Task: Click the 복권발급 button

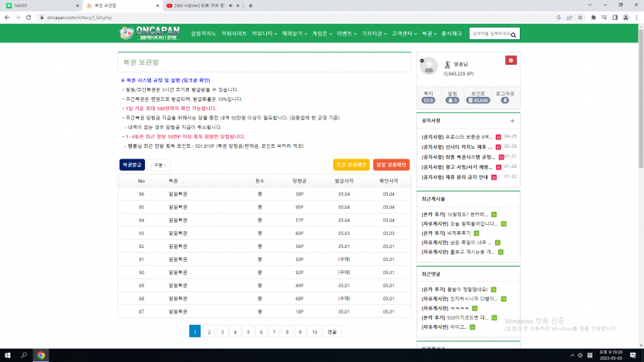Action: (132, 165)
